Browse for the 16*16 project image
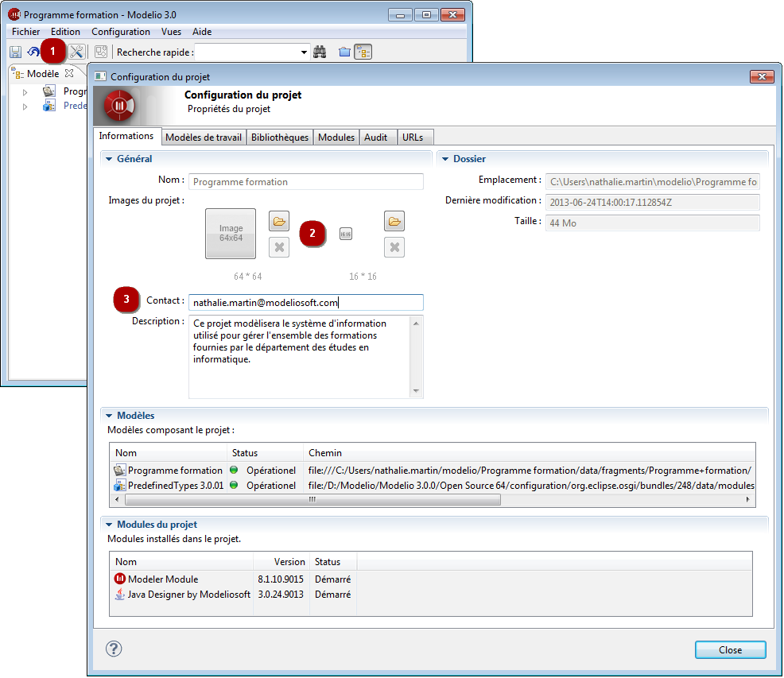This screenshot has height=678, width=784. pos(394,221)
